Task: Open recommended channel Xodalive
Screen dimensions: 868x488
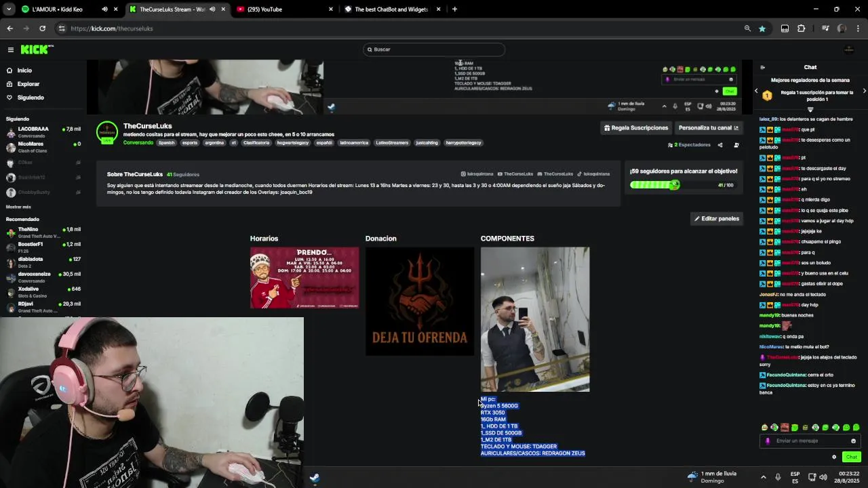Action: click(43, 292)
